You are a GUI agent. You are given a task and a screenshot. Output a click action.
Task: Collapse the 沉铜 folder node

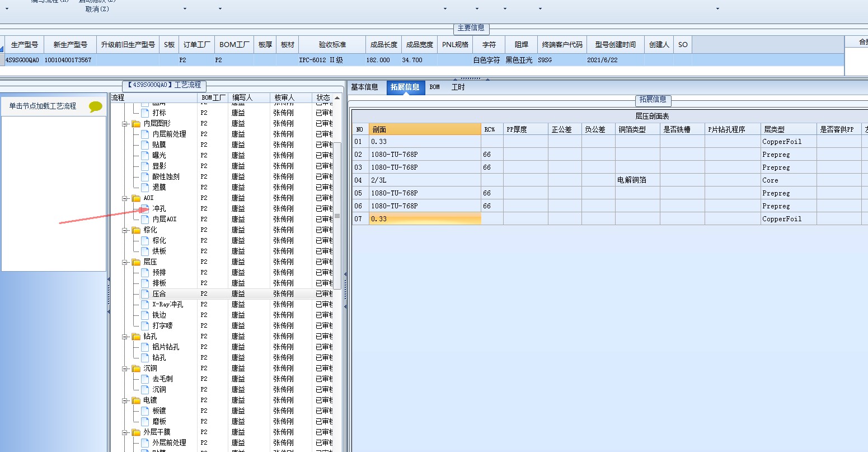(125, 368)
